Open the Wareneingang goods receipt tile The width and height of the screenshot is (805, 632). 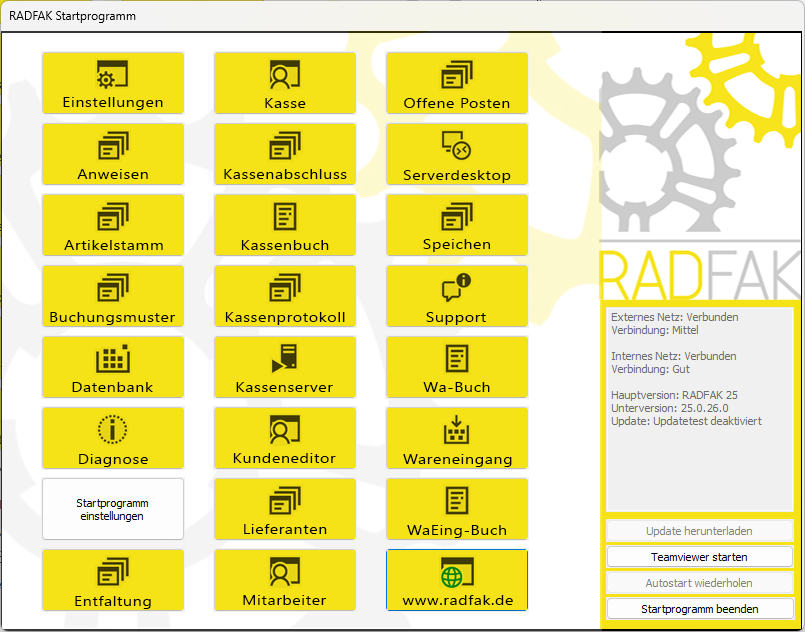pos(457,438)
